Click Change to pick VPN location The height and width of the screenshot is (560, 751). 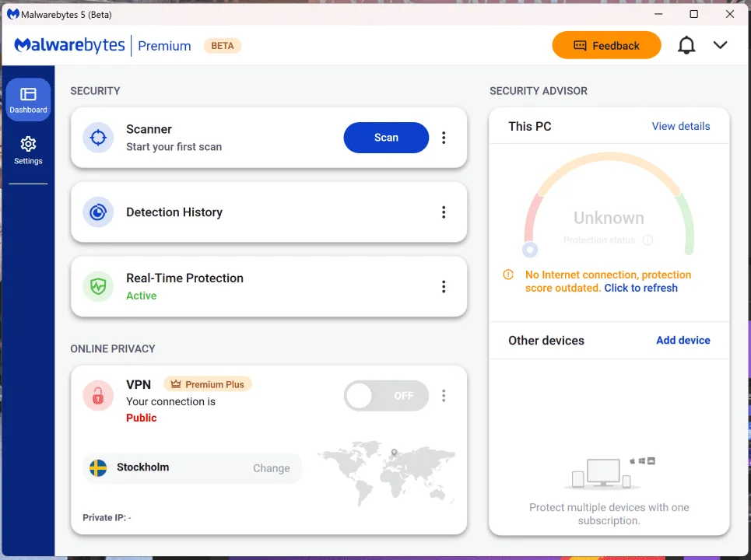click(x=271, y=468)
